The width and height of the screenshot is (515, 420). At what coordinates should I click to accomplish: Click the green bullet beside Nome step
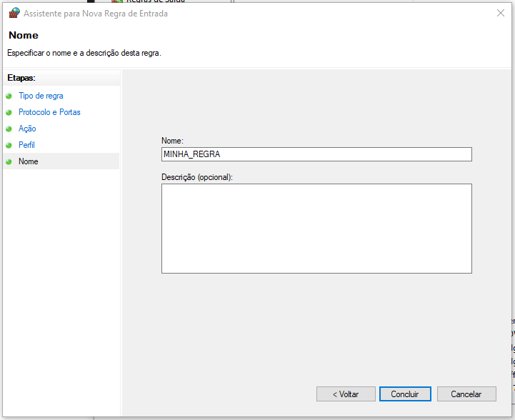[x=9, y=161]
